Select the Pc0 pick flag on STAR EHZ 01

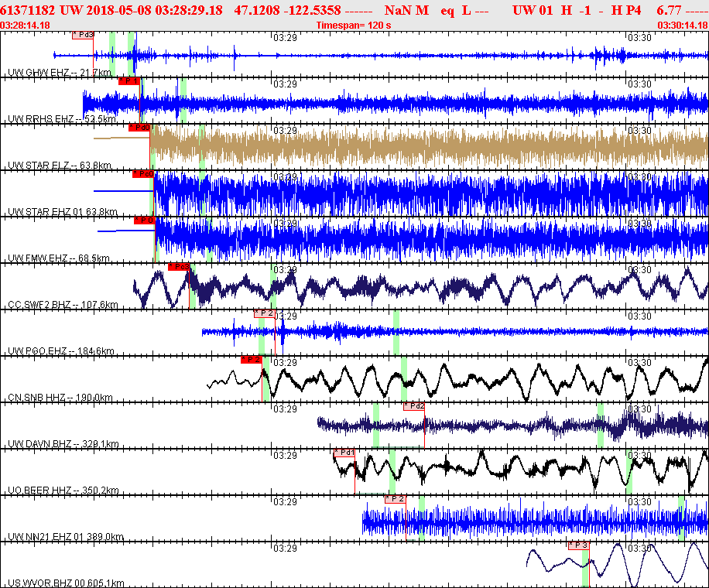pos(142,174)
